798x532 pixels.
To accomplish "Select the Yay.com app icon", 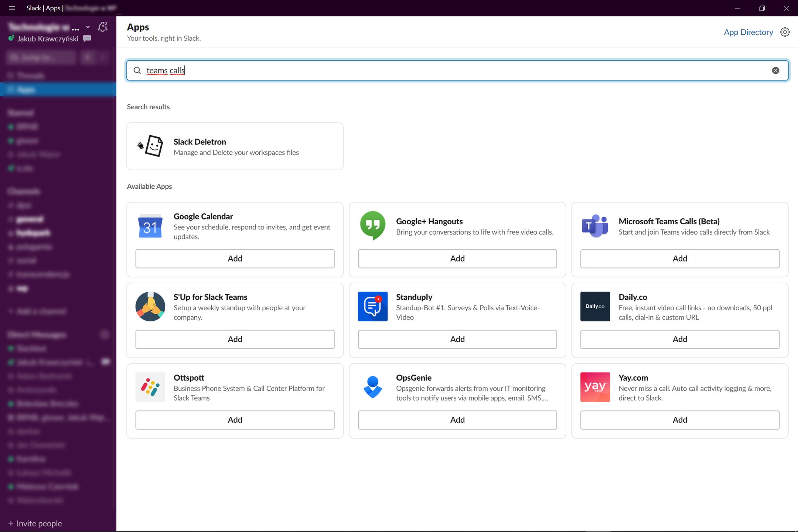I will pos(595,387).
